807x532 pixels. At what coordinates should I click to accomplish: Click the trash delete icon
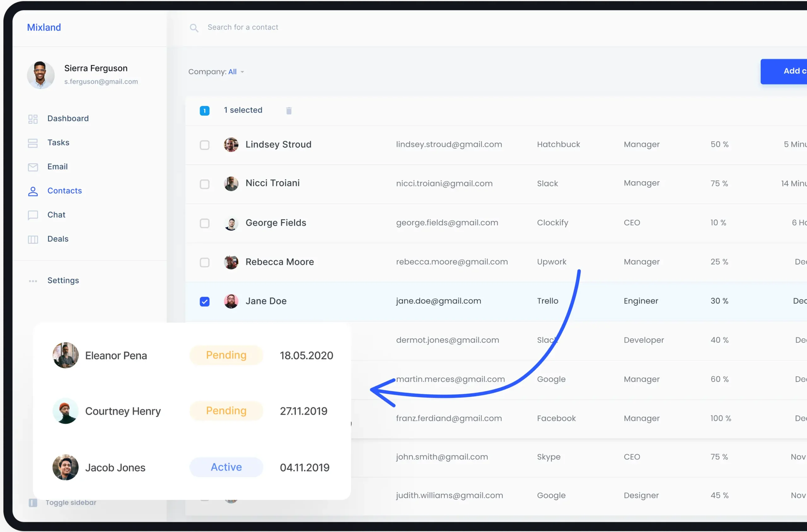click(288, 111)
